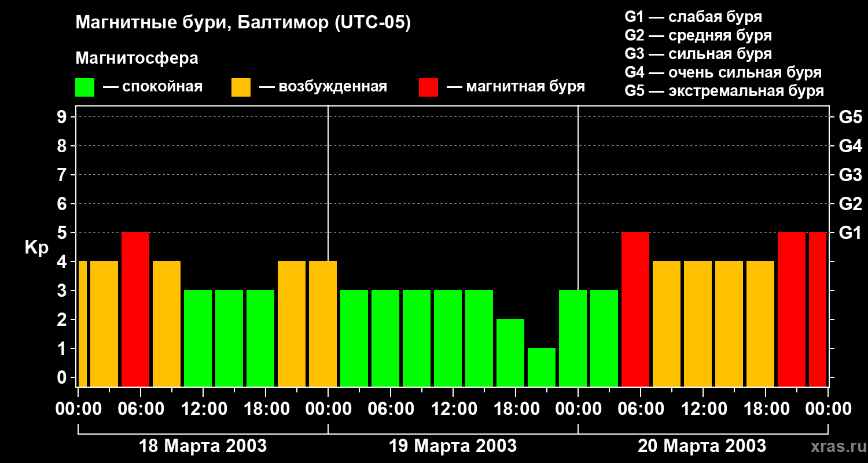The width and height of the screenshot is (868, 463).
Task: Click the green bar above 06:00 on 19 March
Action: (x=385, y=338)
